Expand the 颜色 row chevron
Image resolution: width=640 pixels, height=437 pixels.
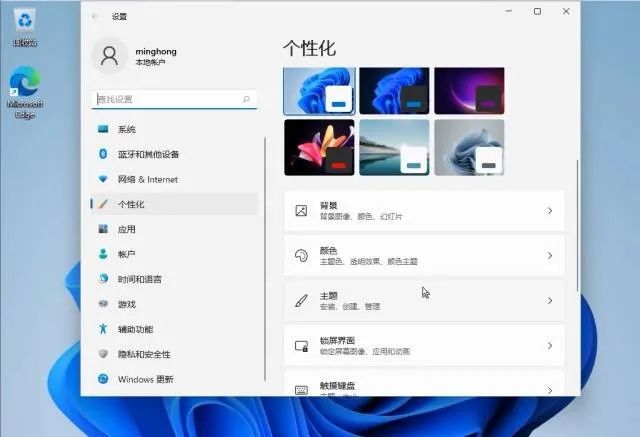[x=550, y=256]
